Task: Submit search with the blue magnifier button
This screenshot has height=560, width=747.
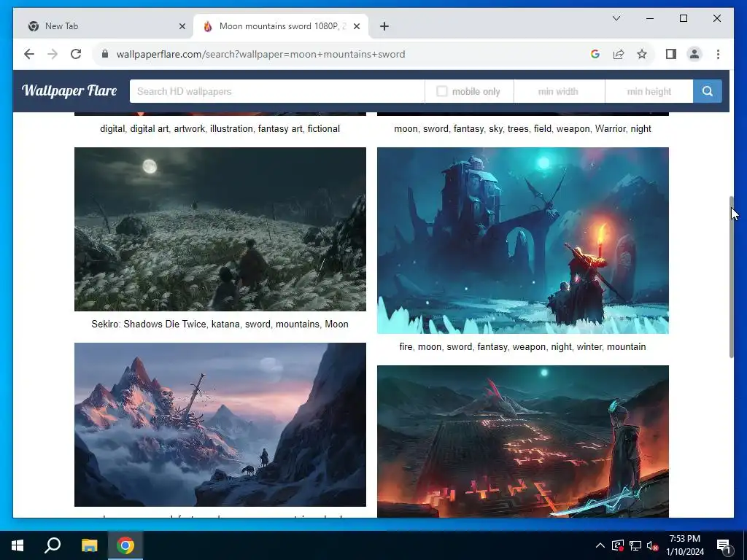Action: click(708, 91)
